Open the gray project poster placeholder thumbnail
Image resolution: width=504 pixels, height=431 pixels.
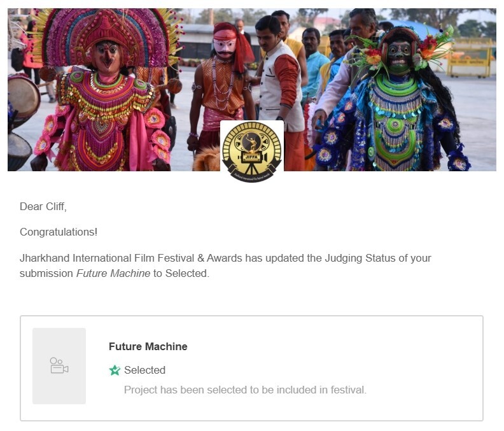(59, 366)
